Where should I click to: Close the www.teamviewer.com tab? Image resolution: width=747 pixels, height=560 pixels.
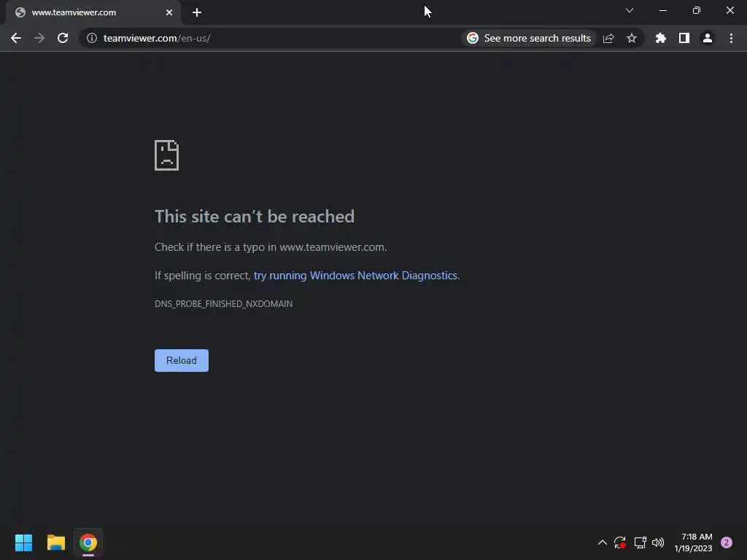(169, 12)
